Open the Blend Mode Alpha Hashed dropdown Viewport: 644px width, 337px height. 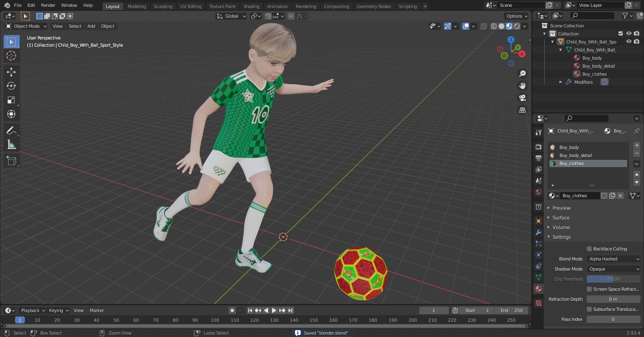(x=613, y=259)
